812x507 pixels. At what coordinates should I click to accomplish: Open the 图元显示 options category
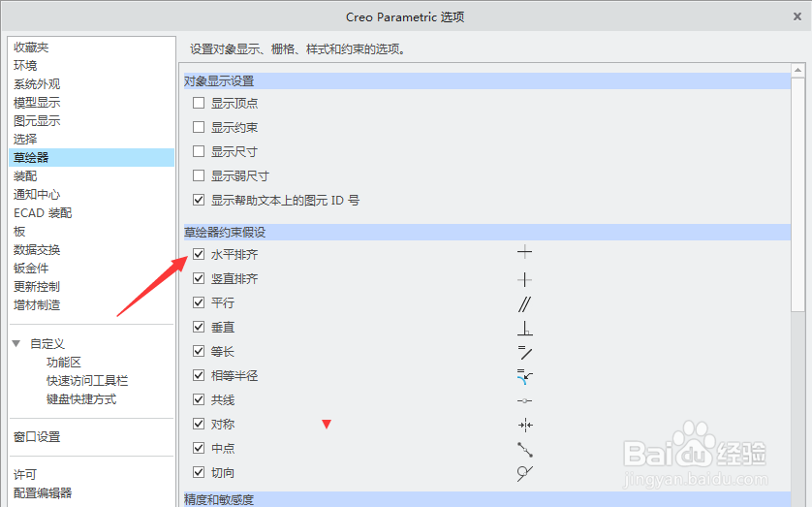pos(37,120)
